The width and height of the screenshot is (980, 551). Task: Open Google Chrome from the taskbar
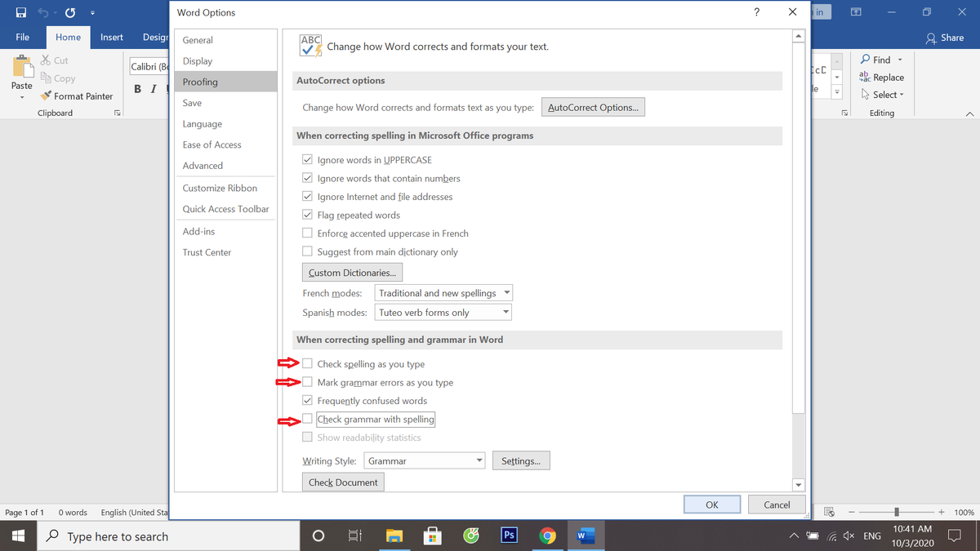(x=548, y=535)
